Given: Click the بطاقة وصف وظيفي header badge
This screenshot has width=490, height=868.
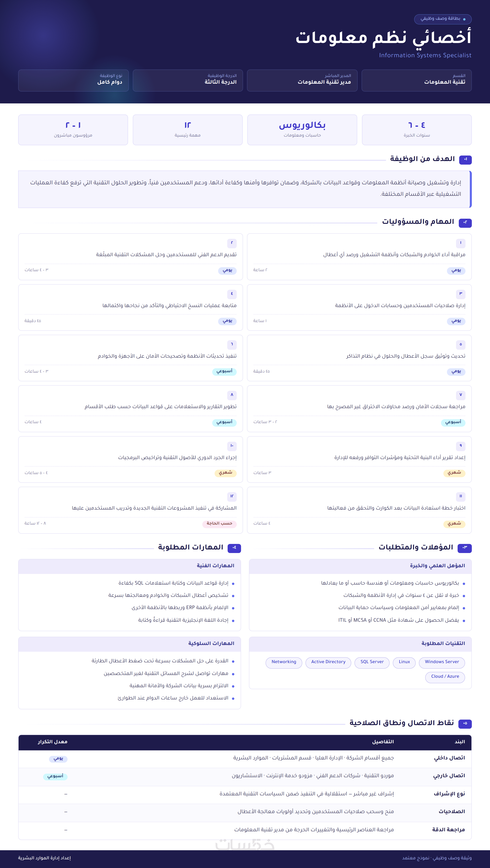Looking at the screenshot, I should click(x=442, y=19).
